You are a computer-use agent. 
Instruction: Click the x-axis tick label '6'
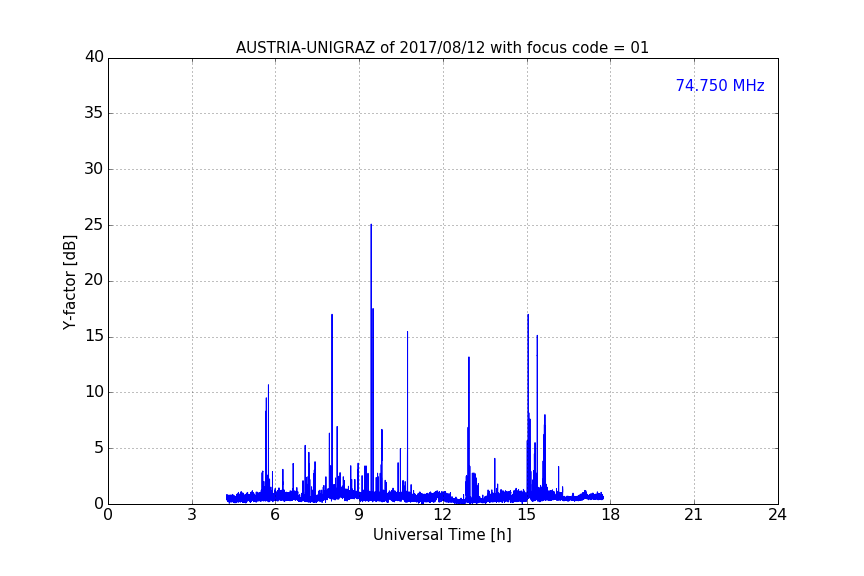[x=275, y=515]
